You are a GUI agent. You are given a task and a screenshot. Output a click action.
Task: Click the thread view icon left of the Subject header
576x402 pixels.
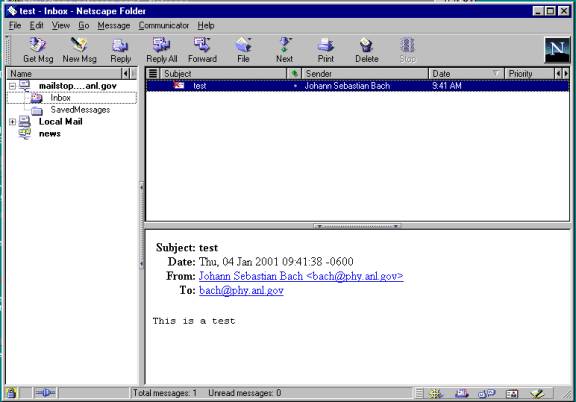(153, 73)
